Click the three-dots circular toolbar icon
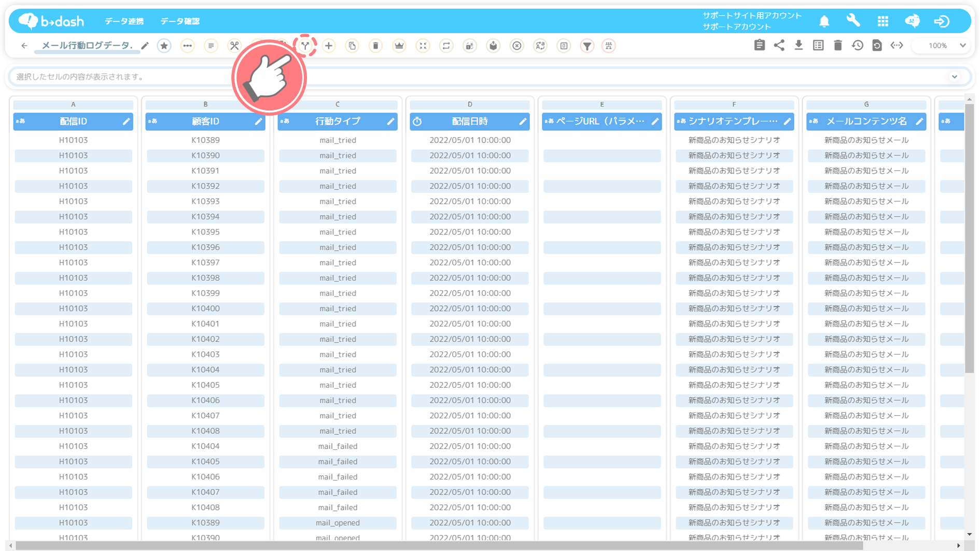The image size is (980, 551). (x=188, y=46)
